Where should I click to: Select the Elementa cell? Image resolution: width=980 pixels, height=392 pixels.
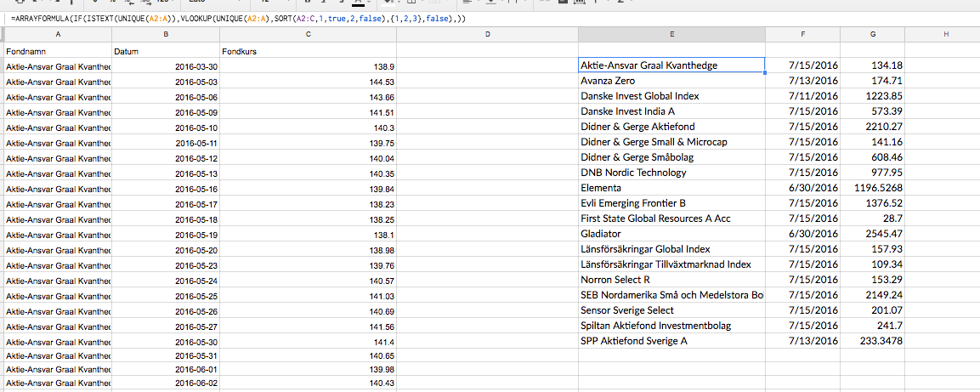(x=671, y=188)
